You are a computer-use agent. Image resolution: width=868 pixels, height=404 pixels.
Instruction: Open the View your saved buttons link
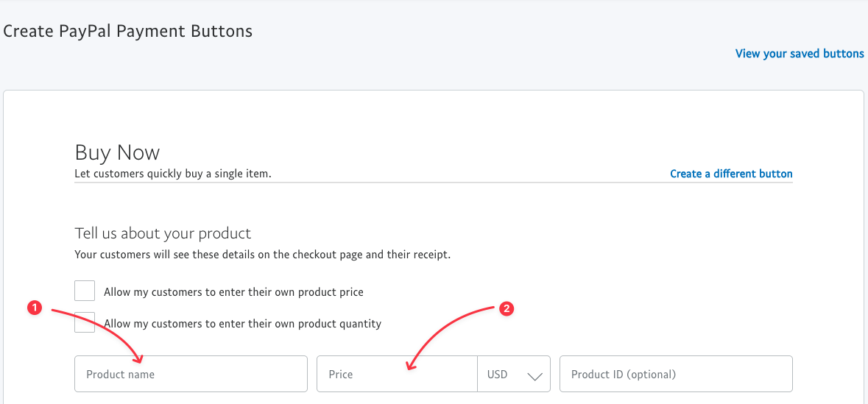coord(800,54)
